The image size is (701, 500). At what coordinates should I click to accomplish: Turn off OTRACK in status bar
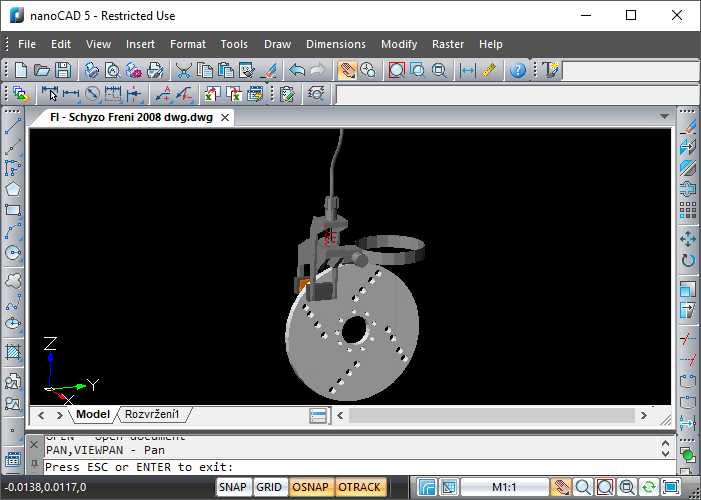(x=359, y=487)
